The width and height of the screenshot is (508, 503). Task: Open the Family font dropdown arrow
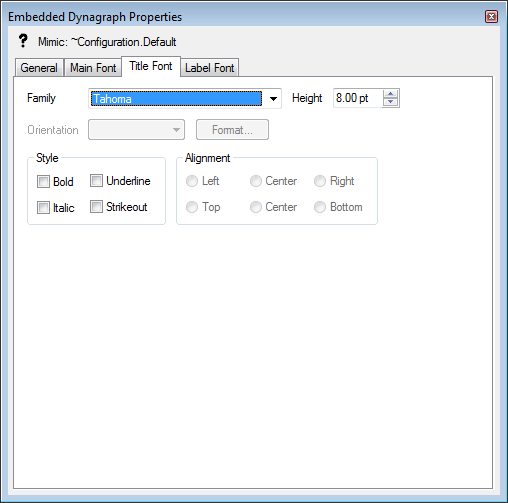[273, 99]
